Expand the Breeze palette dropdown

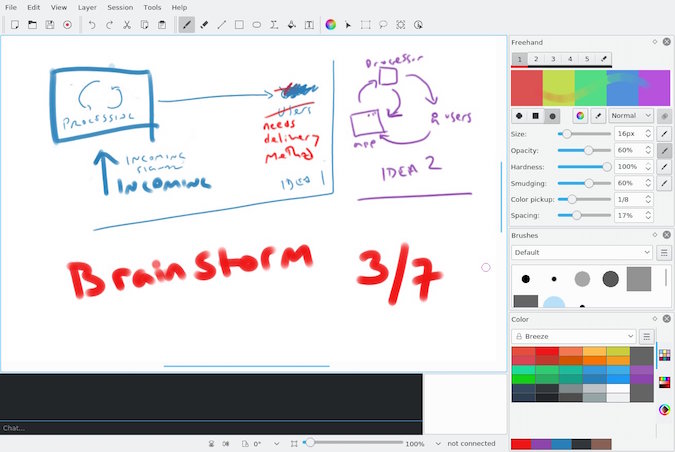[x=573, y=336]
